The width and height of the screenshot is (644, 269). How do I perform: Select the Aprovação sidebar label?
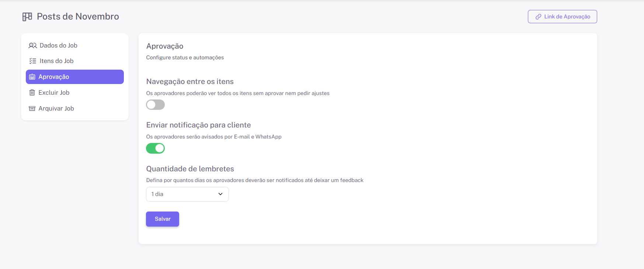coord(54,77)
